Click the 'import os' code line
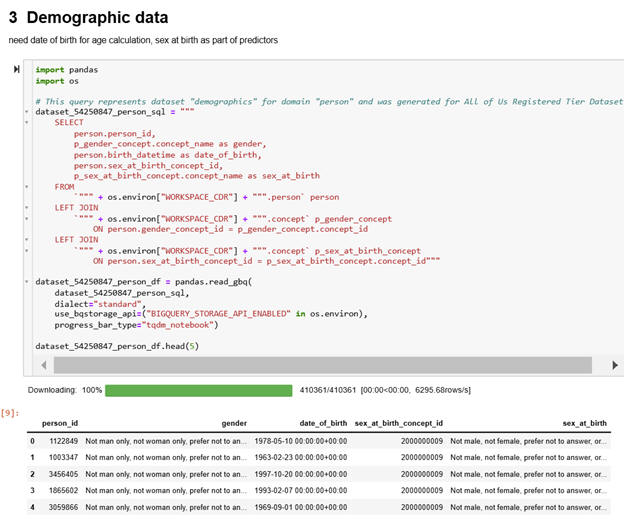 [x=57, y=81]
